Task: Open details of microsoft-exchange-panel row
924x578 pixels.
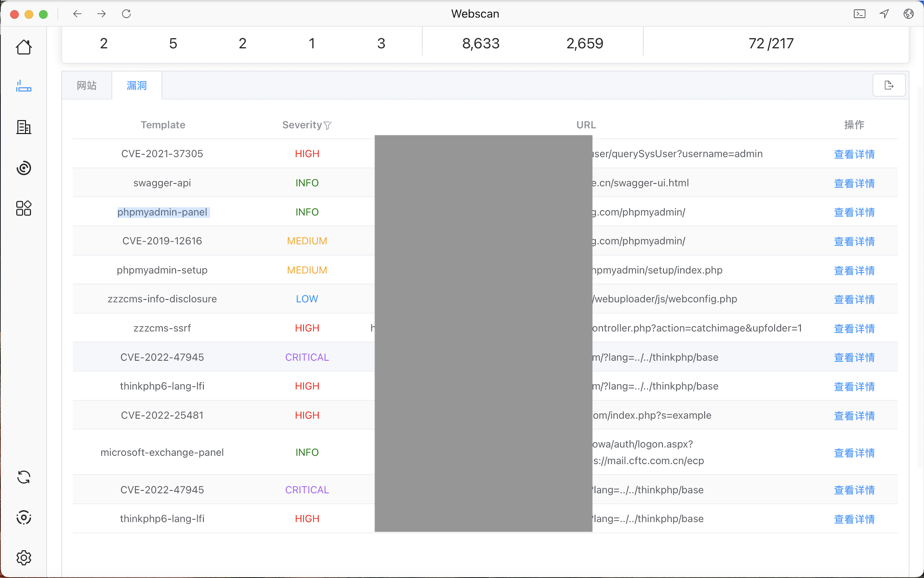Action: (x=854, y=453)
